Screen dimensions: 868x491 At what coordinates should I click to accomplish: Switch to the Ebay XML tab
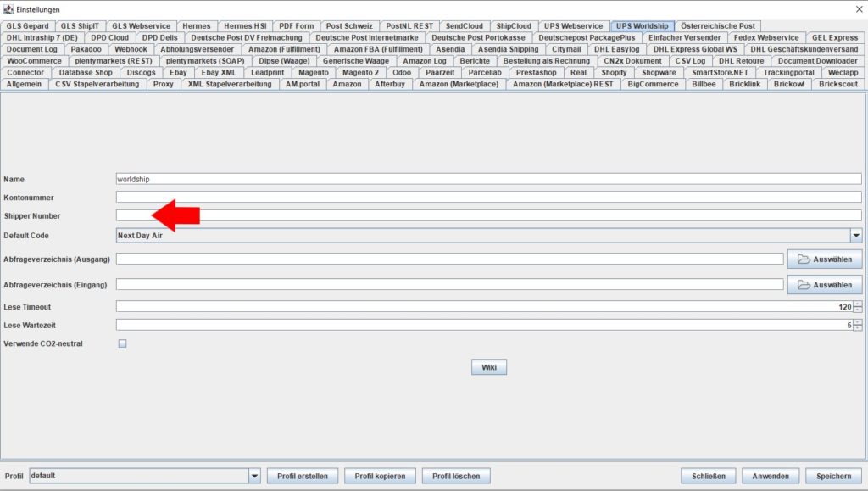coord(218,73)
